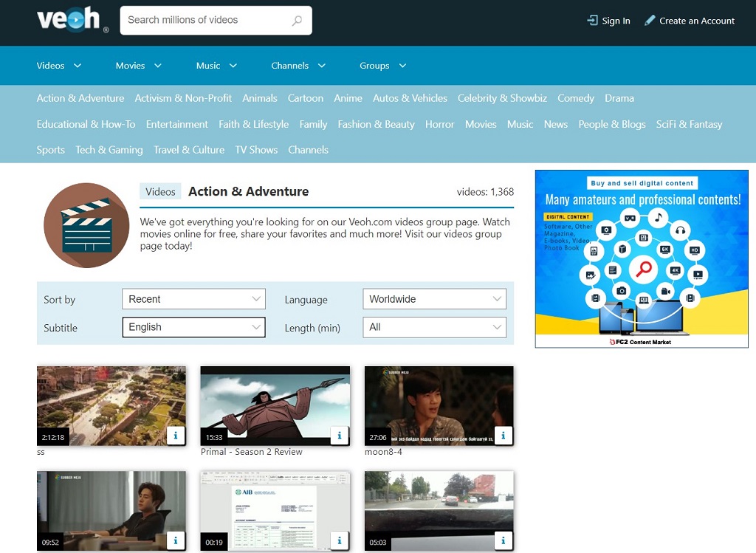Open the FC2 Content Market ad banner
The image size is (756, 553).
[x=642, y=258]
